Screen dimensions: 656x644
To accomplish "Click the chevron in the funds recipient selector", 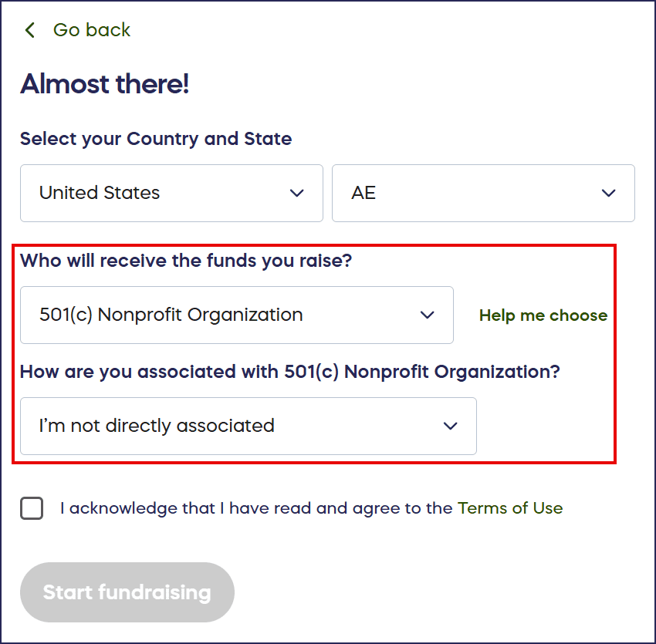I will click(x=428, y=315).
